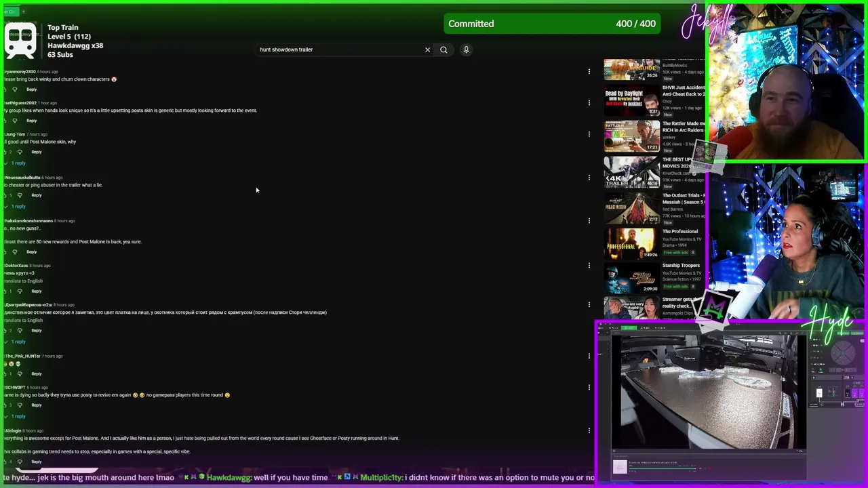Expand the 1 reply under Jung-Tom's comment
The image size is (868, 488).
[17, 163]
